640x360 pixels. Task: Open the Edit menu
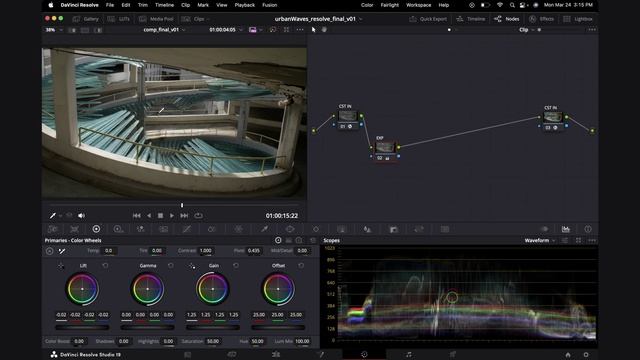tap(126, 5)
